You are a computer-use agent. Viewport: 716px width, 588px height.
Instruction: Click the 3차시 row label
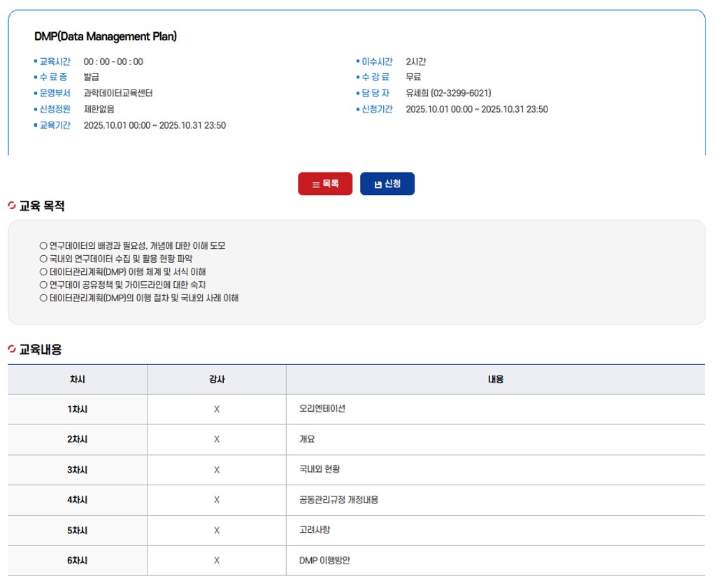(x=78, y=470)
